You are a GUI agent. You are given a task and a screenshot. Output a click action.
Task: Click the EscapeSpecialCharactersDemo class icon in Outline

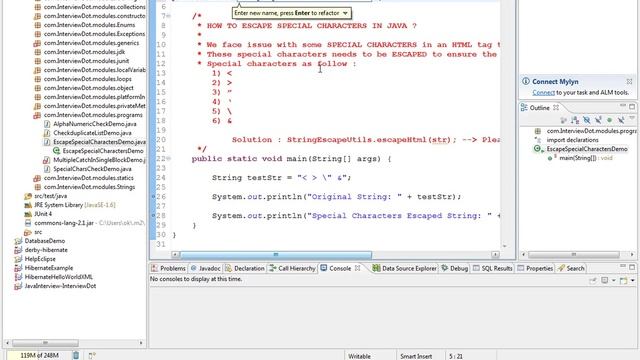[538, 149]
